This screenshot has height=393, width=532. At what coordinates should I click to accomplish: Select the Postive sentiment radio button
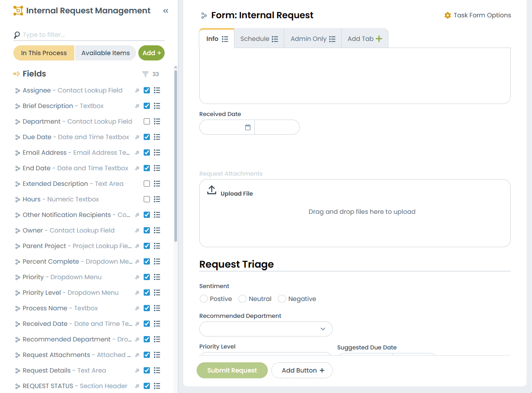point(204,299)
